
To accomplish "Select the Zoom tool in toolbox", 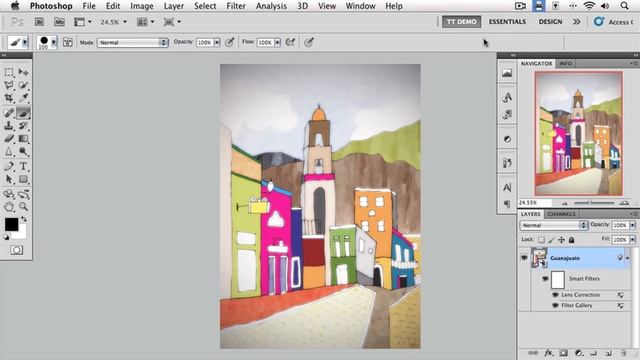I will pyautogui.click(x=23, y=207).
